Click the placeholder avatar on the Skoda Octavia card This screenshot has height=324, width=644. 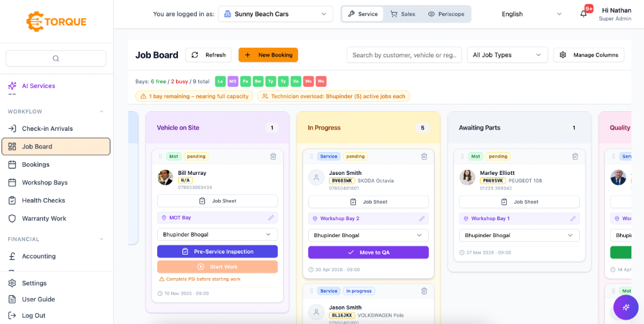(x=316, y=177)
